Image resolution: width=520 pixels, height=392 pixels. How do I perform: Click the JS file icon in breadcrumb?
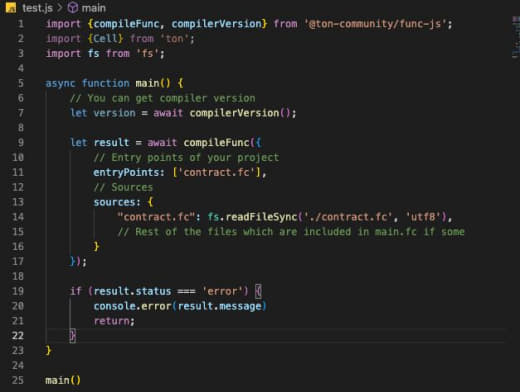(11, 7)
